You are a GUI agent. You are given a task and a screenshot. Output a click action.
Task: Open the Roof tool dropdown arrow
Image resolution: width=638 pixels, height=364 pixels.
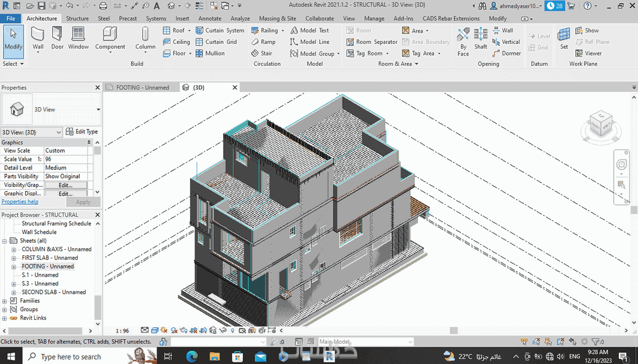(189, 31)
